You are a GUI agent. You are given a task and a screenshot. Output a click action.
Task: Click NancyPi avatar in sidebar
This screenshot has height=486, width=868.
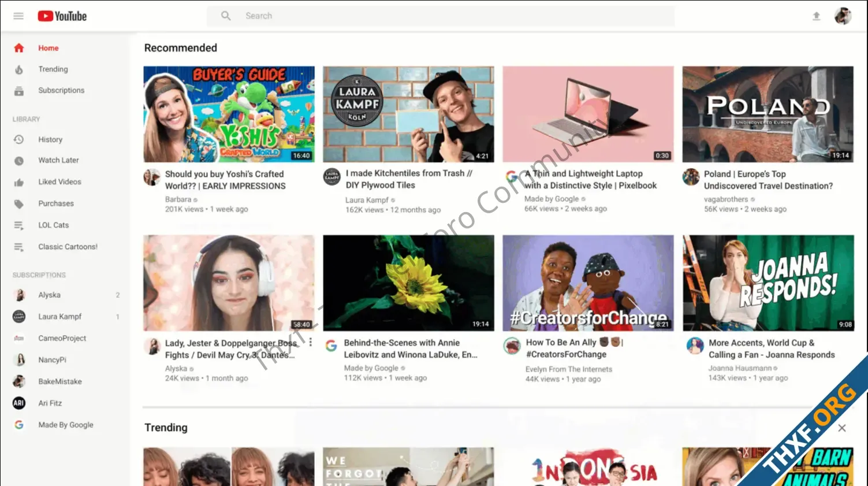point(19,360)
